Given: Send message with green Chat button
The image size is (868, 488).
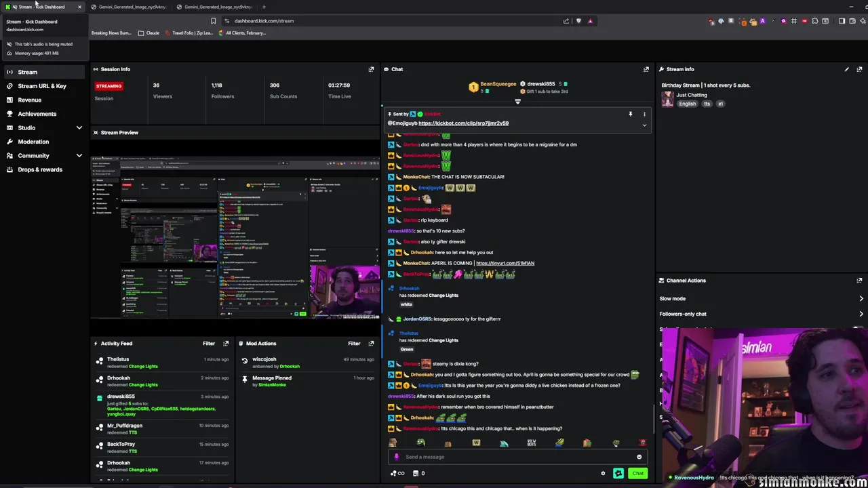Looking at the screenshot, I should (x=637, y=473).
